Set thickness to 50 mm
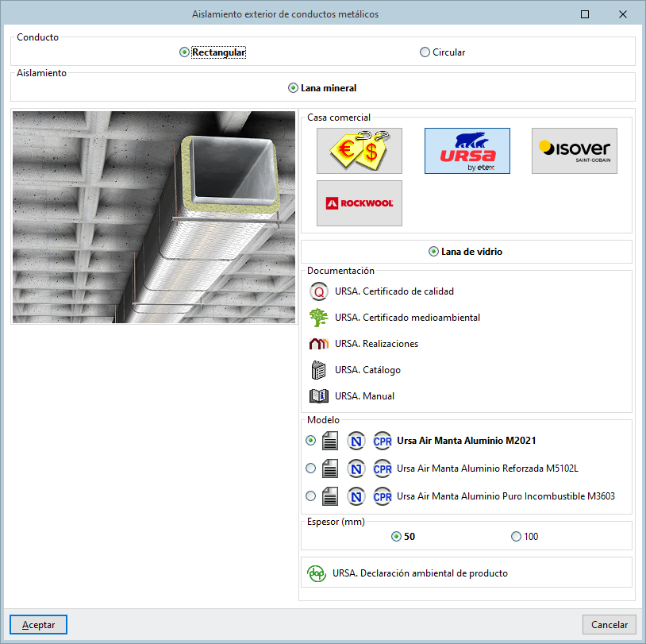 [403, 536]
